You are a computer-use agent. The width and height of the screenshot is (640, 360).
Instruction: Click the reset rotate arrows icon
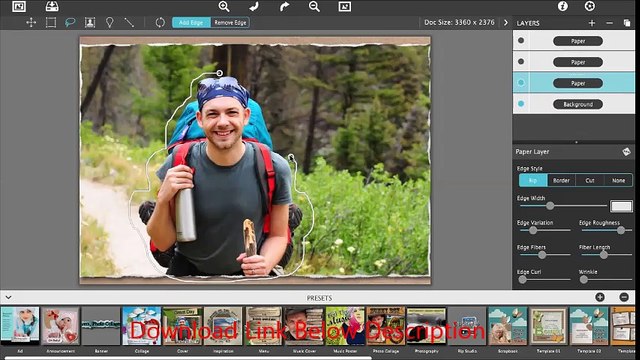(160, 22)
